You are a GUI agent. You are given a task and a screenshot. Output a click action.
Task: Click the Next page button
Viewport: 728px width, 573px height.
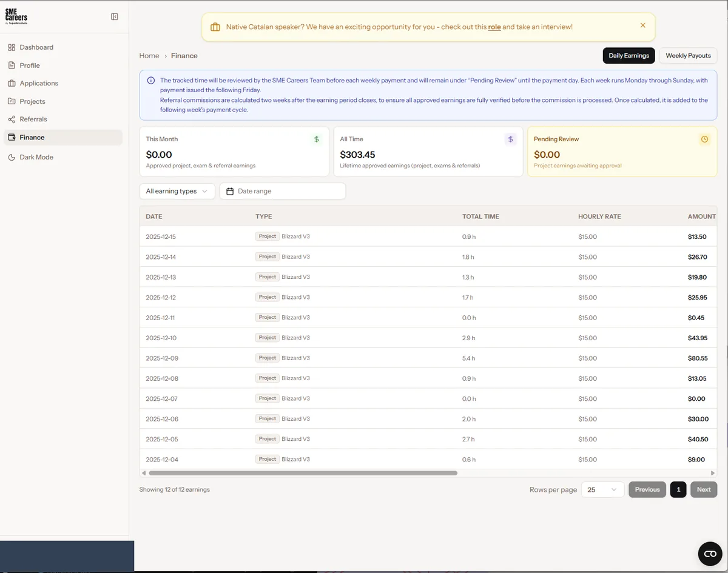tap(704, 489)
